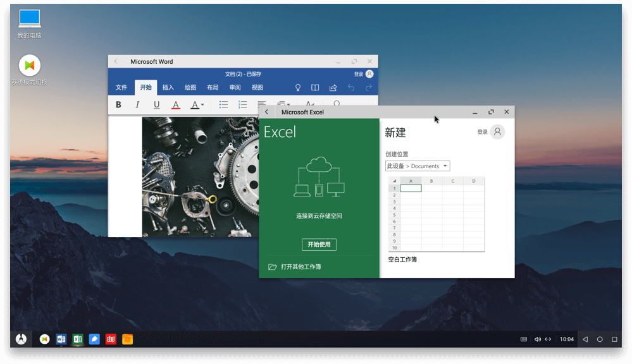Viewport: 632px width, 364px height.
Task: Click 打开其他工作簿 link
Action: 301,267
